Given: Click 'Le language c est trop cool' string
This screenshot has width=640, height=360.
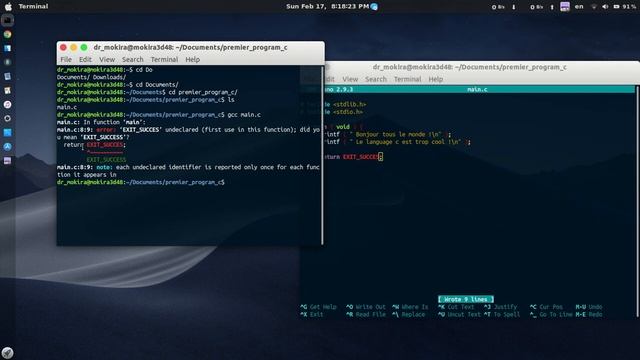Looking at the screenshot, I should [x=408, y=142].
